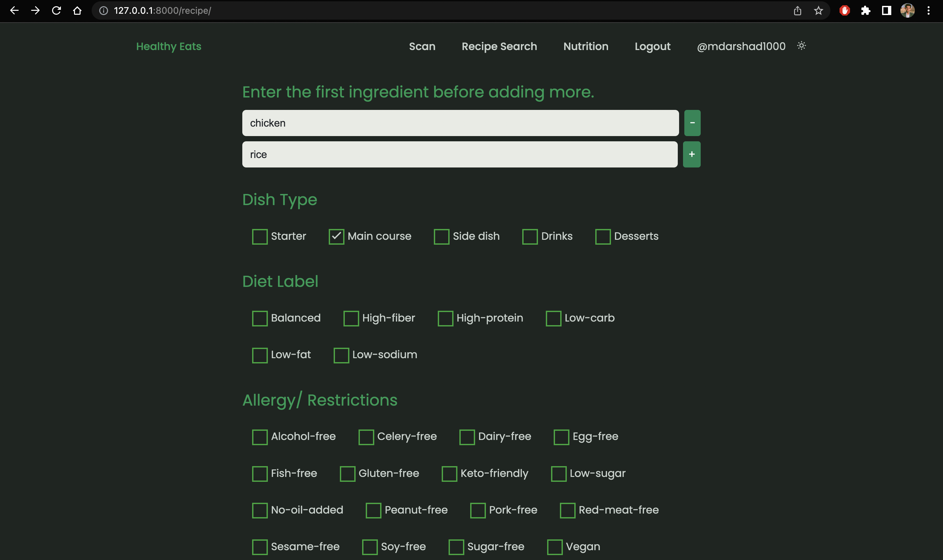
Task: Reload the current page
Action: (56, 10)
